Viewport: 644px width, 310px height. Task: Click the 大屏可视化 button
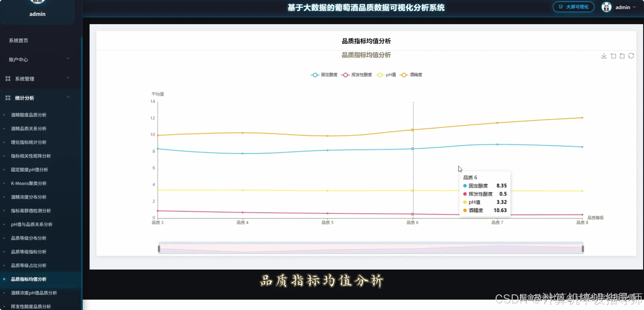(x=573, y=7)
